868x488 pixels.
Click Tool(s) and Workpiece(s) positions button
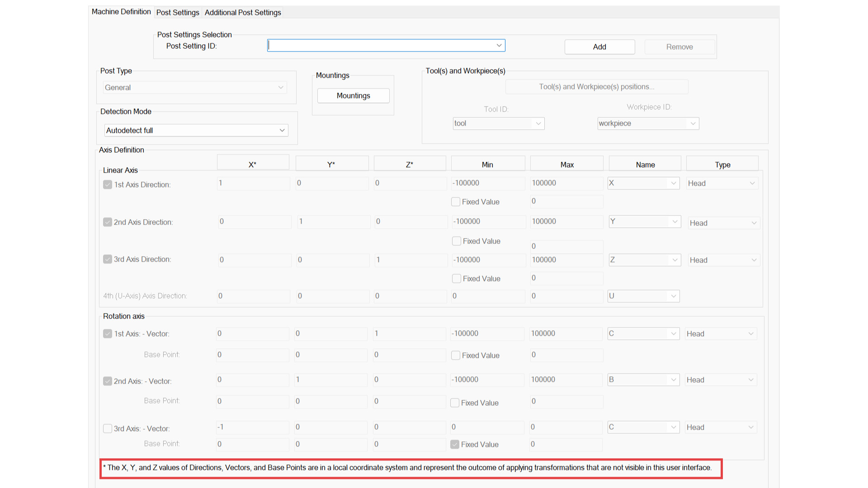tap(597, 87)
